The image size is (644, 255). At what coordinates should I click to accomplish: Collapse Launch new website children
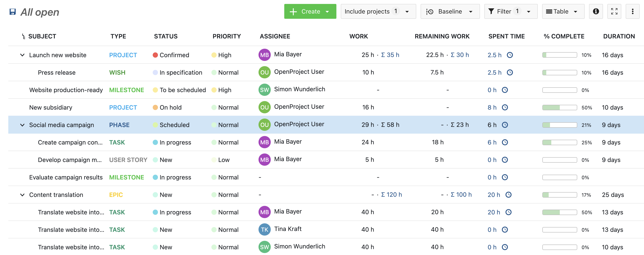[x=22, y=55]
